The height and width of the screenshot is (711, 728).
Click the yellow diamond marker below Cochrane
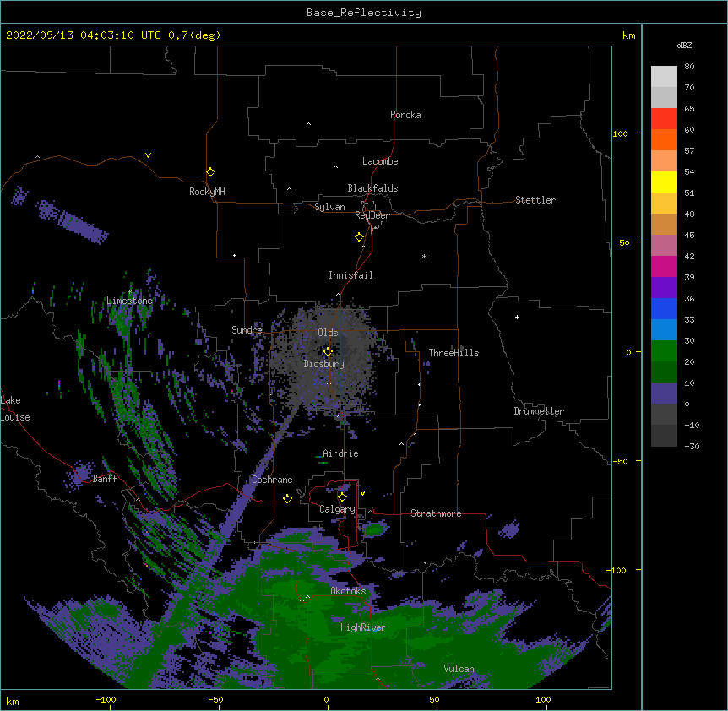287,498
